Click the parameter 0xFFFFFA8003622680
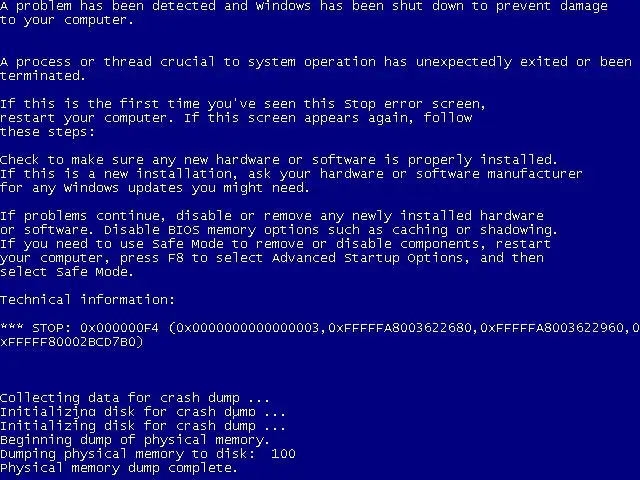 pos(400,328)
